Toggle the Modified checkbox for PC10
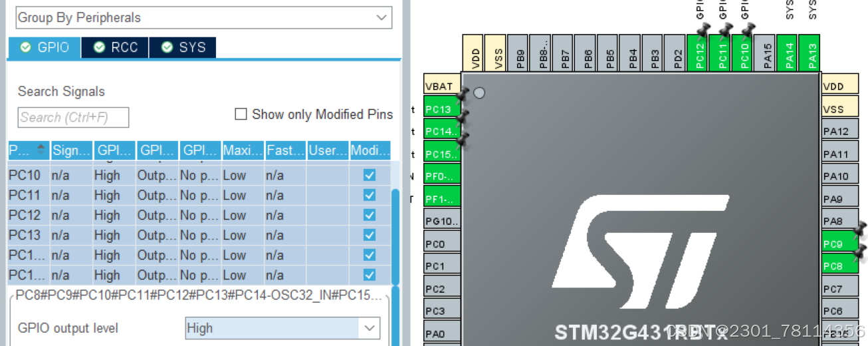The height and width of the screenshot is (346, 868). point(370,176)
